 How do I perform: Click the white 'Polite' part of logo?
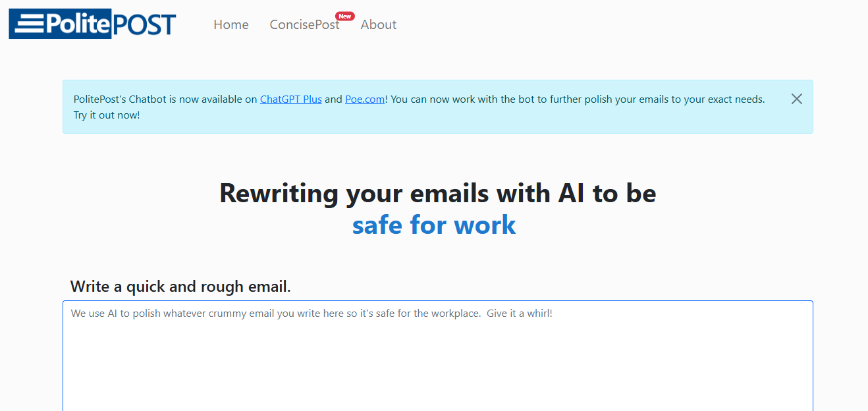(77, 24)
